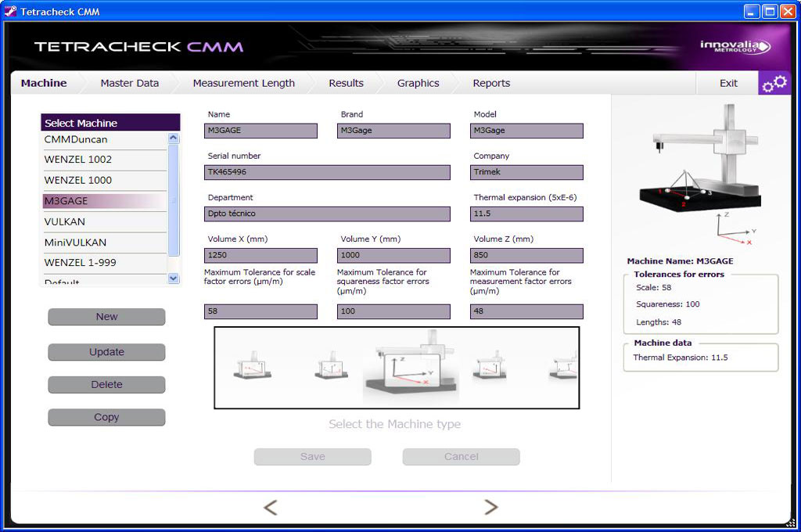The image size is (801, 532).
Task: Select VULKAN from the machine list
Action: tap(65, 221)
